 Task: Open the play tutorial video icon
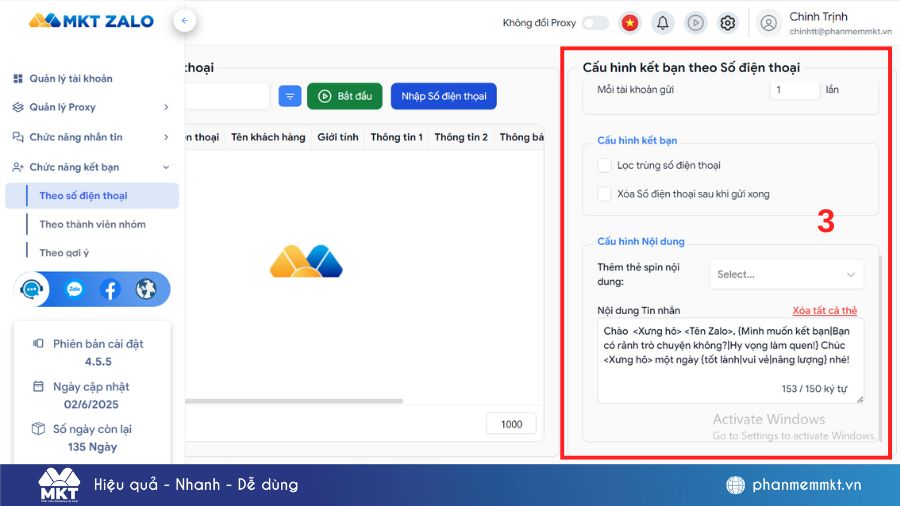coord(695,23)
